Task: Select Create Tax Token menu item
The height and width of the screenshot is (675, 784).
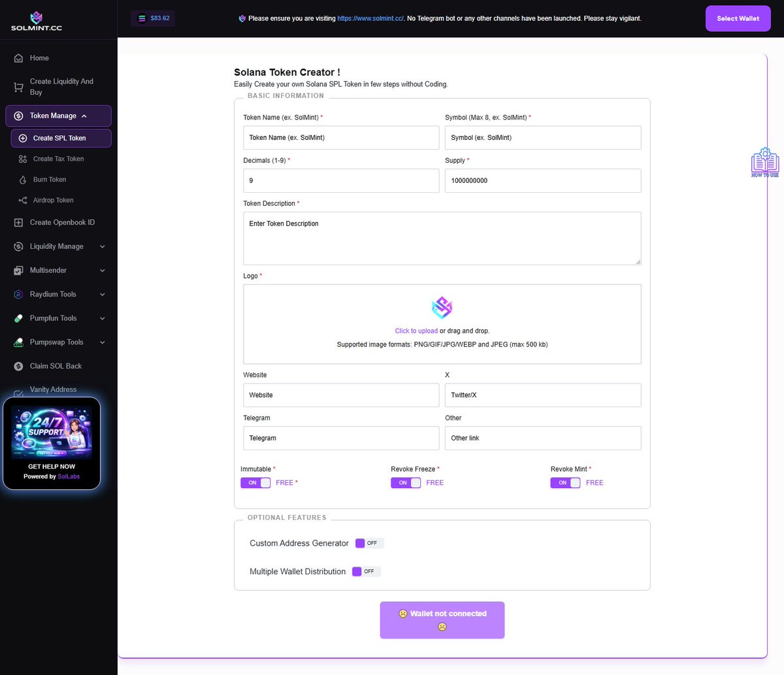Action: pos(61,159)
